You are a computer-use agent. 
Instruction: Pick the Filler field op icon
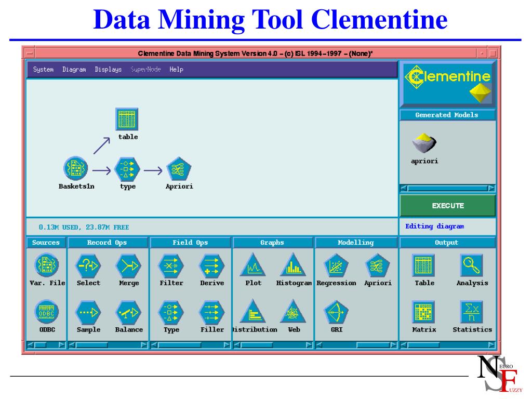(212, 312)
